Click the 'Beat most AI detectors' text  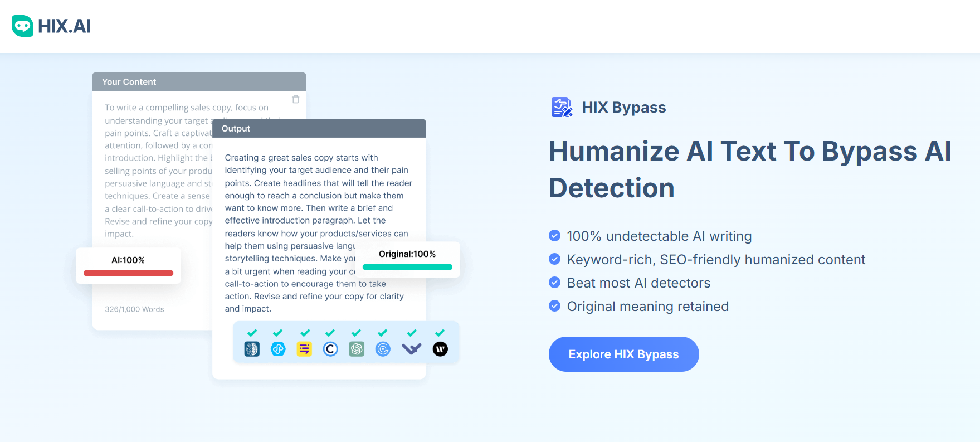point(638,283)
